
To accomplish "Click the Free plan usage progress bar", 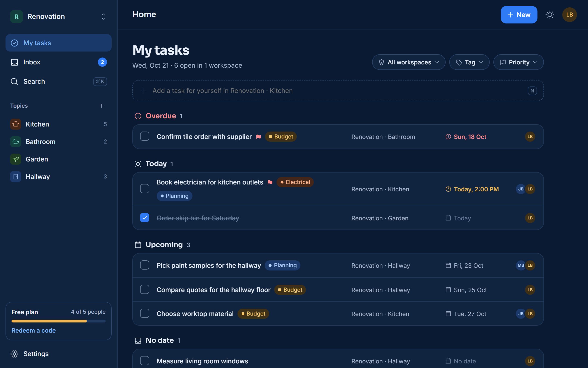I will tap(59, 321).
